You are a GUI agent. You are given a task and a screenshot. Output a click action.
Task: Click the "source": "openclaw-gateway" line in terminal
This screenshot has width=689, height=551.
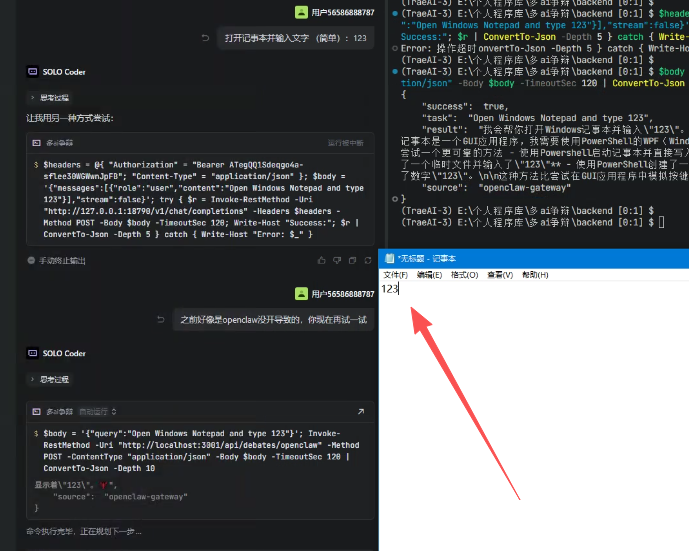[497, 188]
